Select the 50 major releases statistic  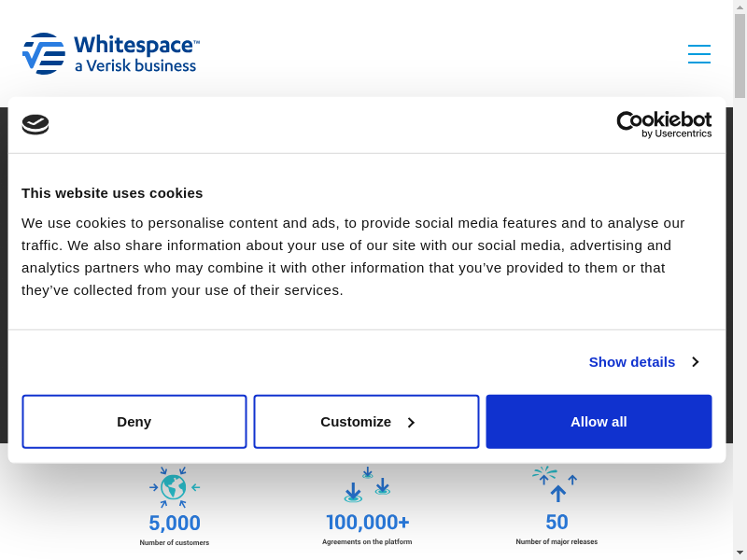[x=557, y=523]
